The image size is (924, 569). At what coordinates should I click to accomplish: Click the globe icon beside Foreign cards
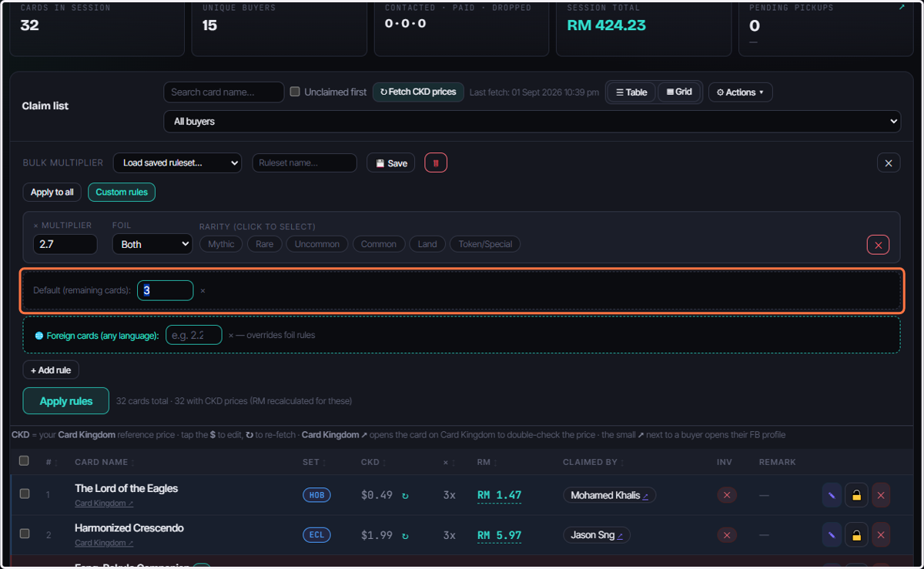39,336
